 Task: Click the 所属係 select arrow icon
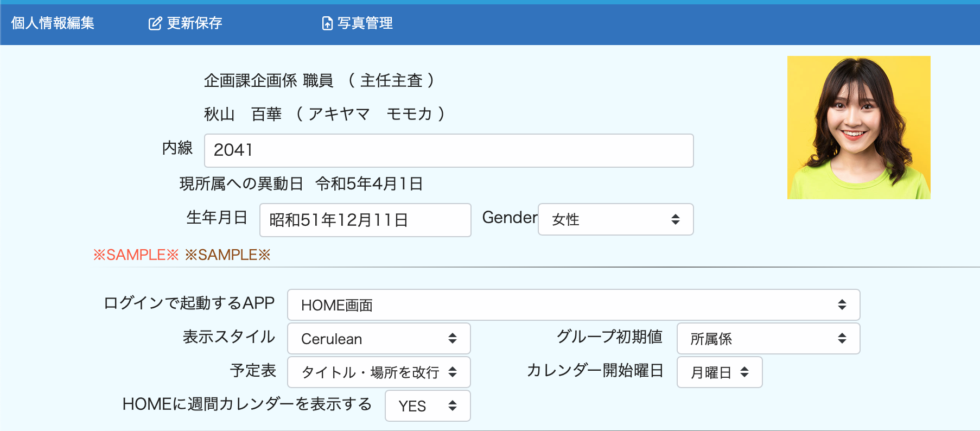click(842, 339)
